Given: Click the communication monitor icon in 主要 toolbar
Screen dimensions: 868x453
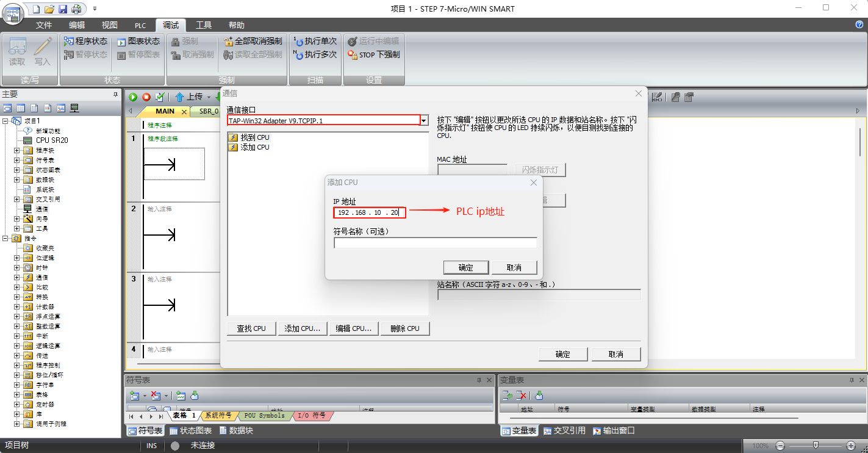Looking at the screenshot, I should click(x=74, y=108).
